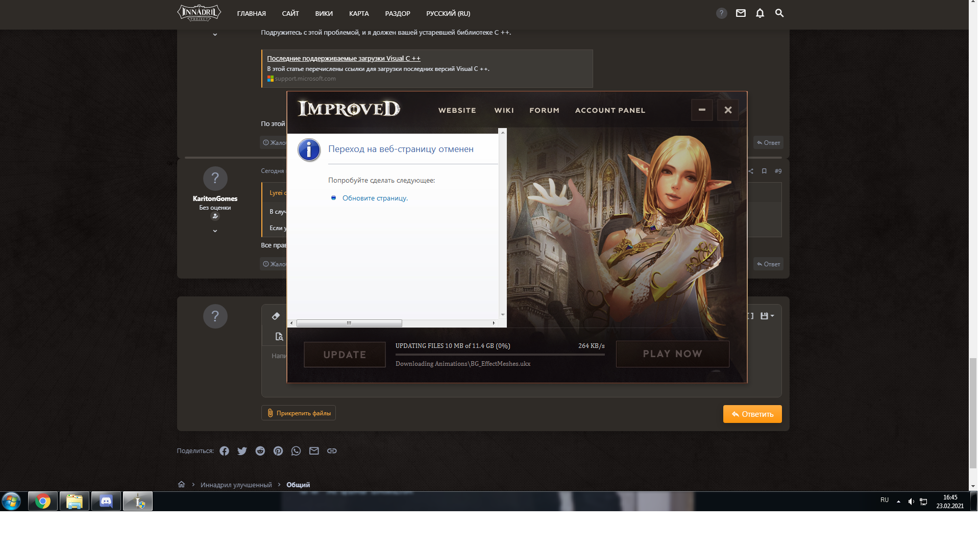980x551 pixels.
Task: Click the eraser icon in reply editor
Action: tap(276, 316)
